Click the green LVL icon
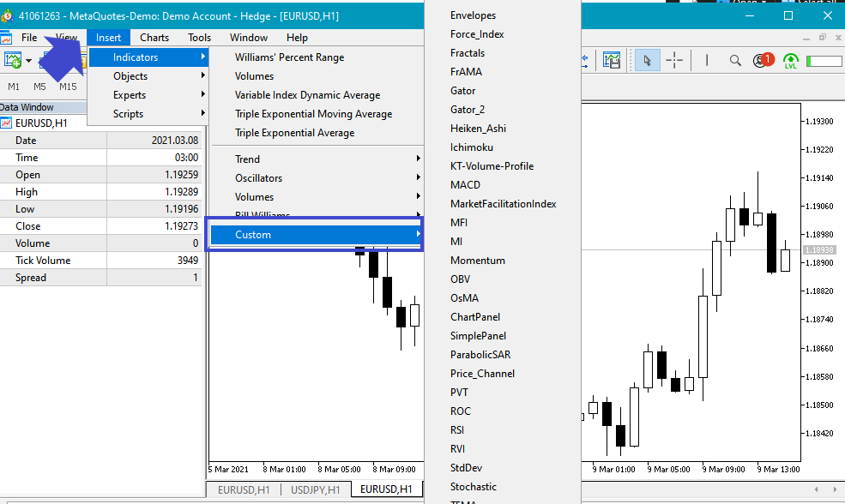845x504 pixels. pos(791,61)
